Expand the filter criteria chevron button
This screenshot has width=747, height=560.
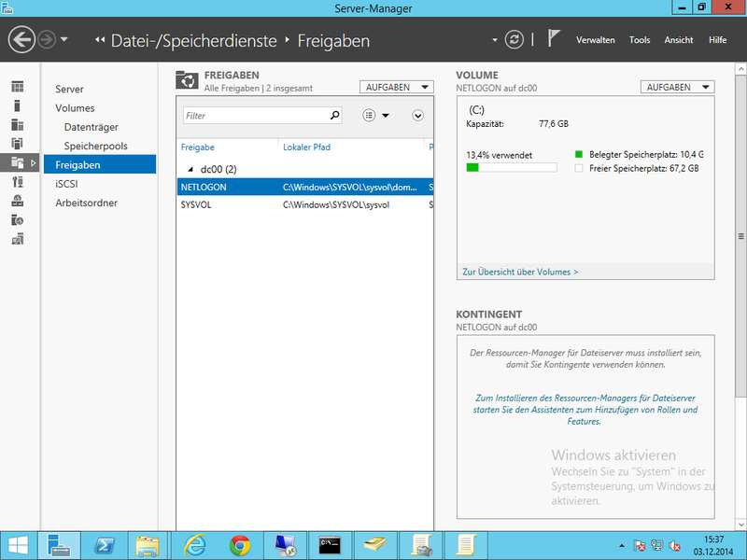[x=417, y=116]
